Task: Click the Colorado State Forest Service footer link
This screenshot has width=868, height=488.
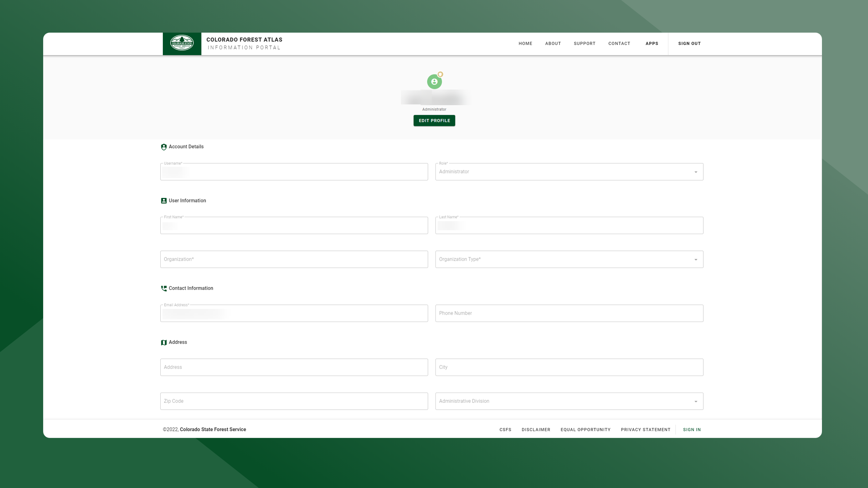Action: (x=213, y=430)
